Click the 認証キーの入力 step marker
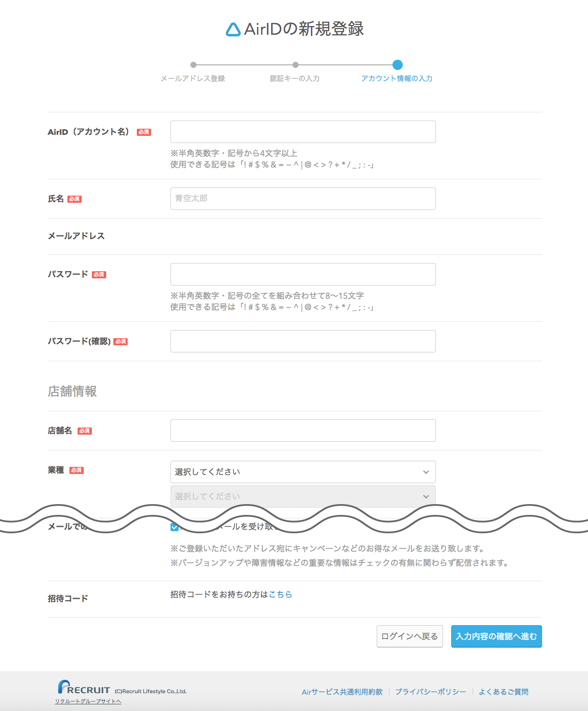This screenshot has width=588, height=711. pyautogui.click(x=295, y=65)
